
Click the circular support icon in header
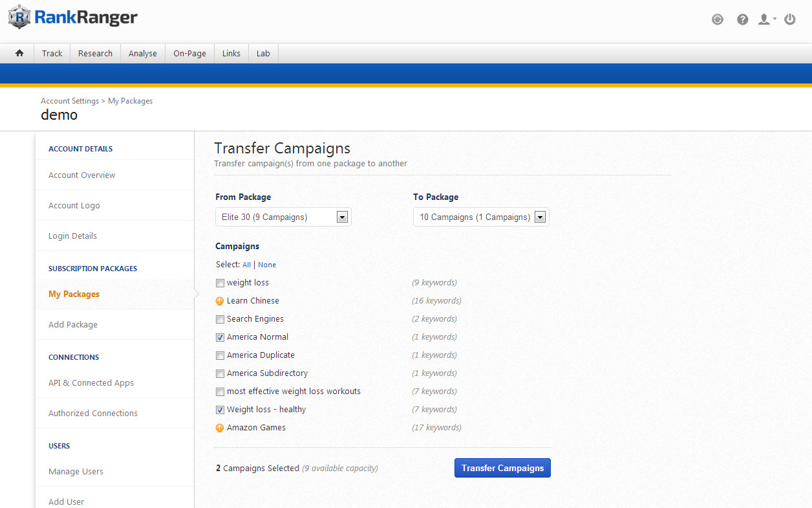(717, 19)
